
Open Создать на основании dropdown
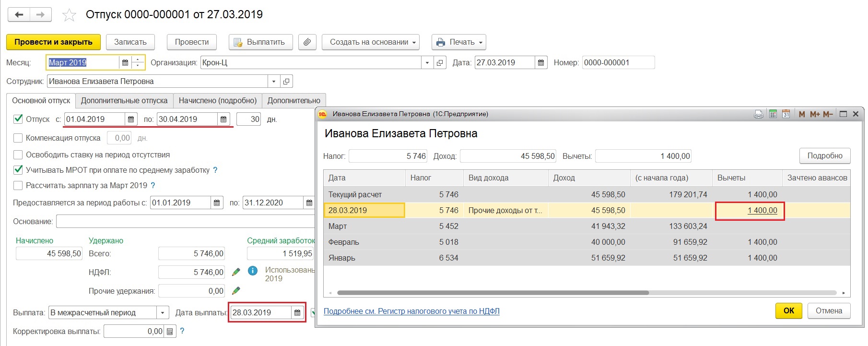(370, 42)
